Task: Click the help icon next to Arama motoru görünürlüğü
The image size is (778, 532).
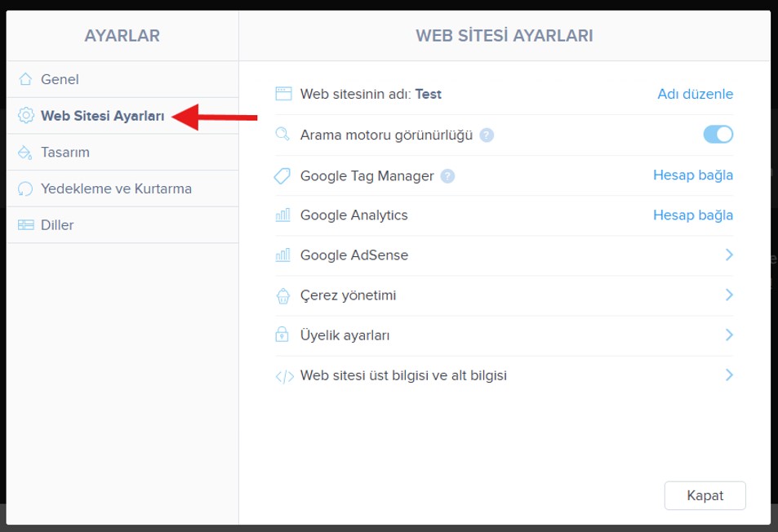Action: coord(487,135)
